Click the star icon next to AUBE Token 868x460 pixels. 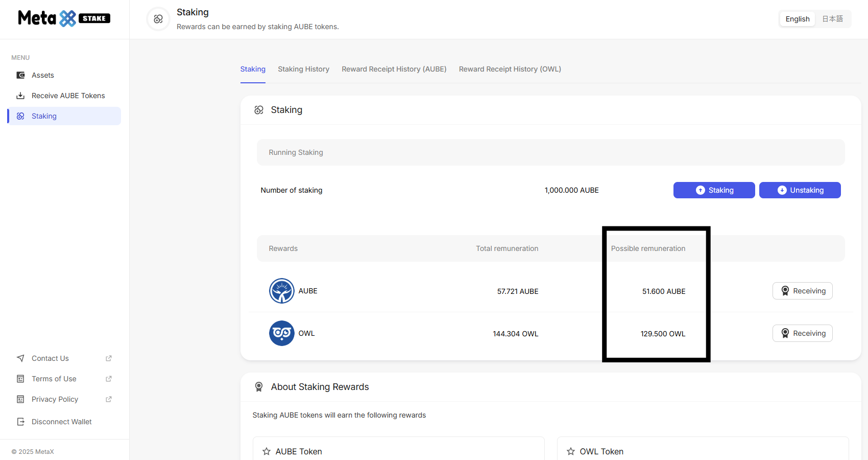point(267,451)
